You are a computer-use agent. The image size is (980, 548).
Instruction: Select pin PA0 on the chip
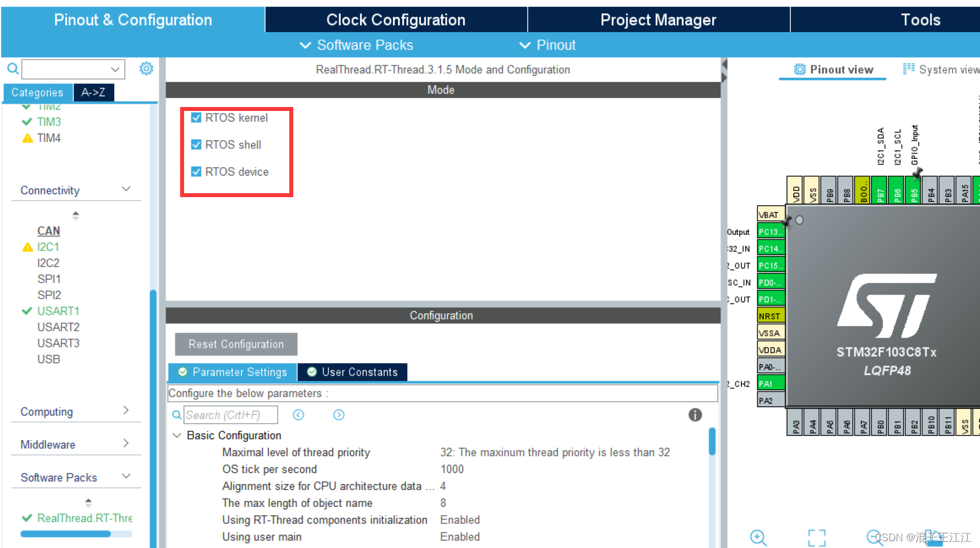pyautogui.click(x=771, y=367)
